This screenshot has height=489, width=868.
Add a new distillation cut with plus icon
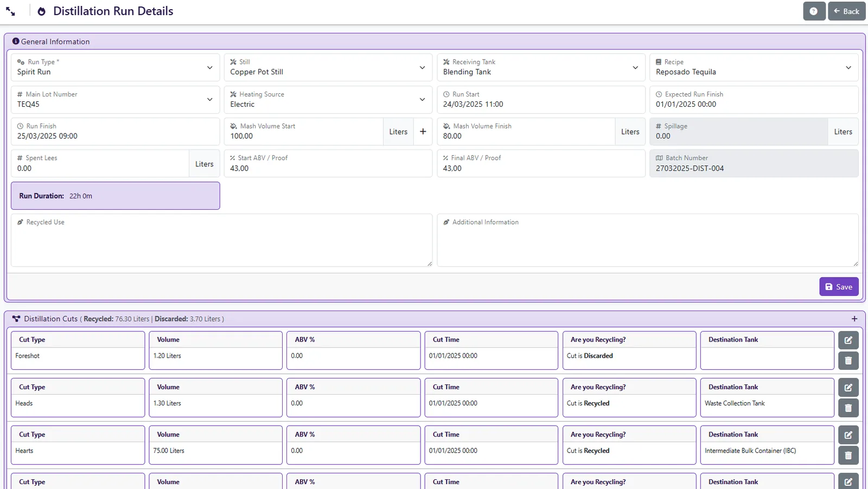(854, 319)
